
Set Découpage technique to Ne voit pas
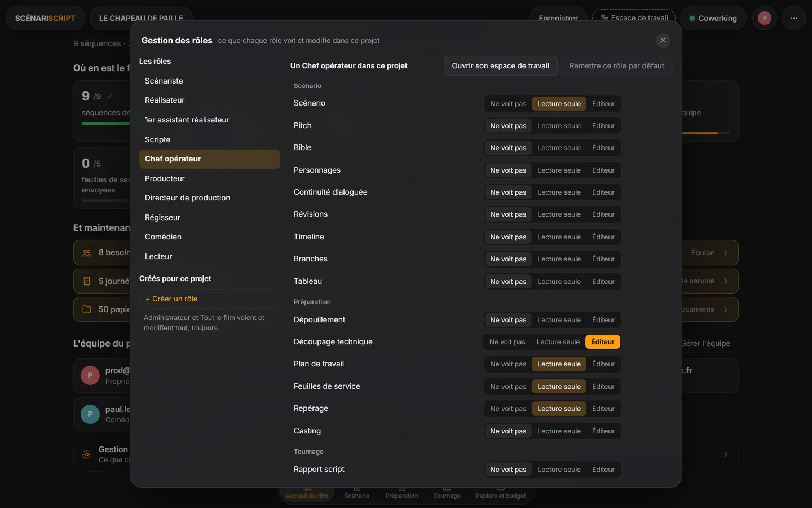[x=507, y=342]
